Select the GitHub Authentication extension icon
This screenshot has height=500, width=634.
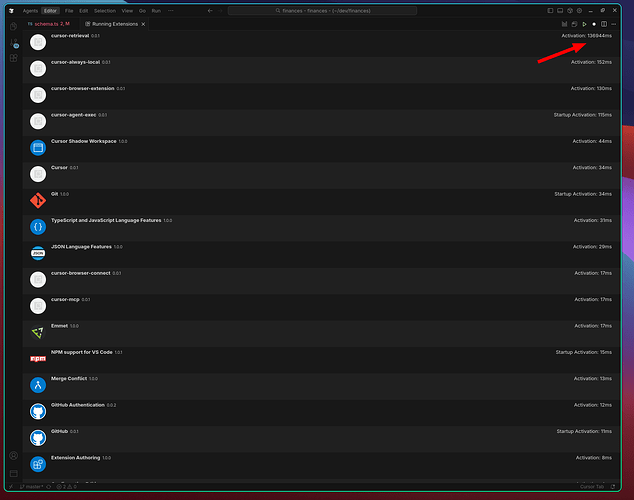tap(38, 411)
